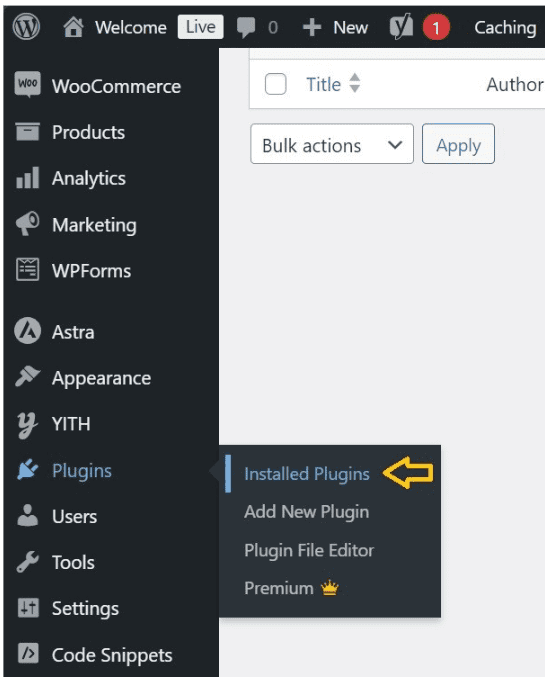Click the Yoast SEO icon in admin bar

point(401,26)
